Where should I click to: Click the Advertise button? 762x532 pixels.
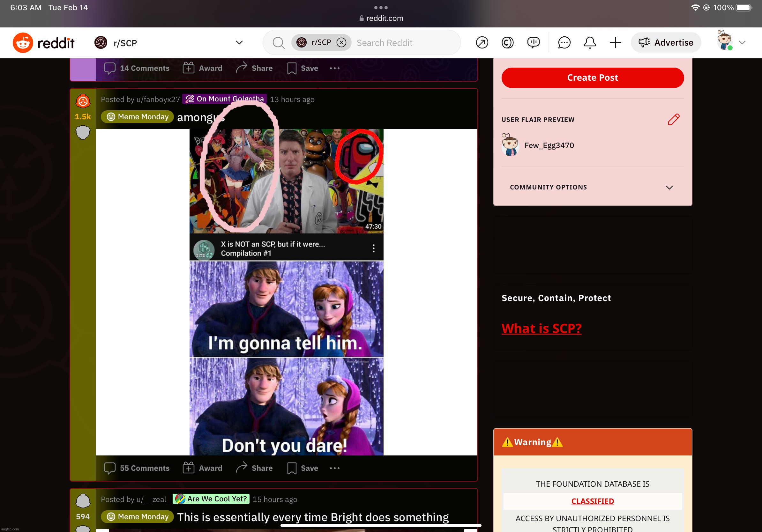pos(666,42)
